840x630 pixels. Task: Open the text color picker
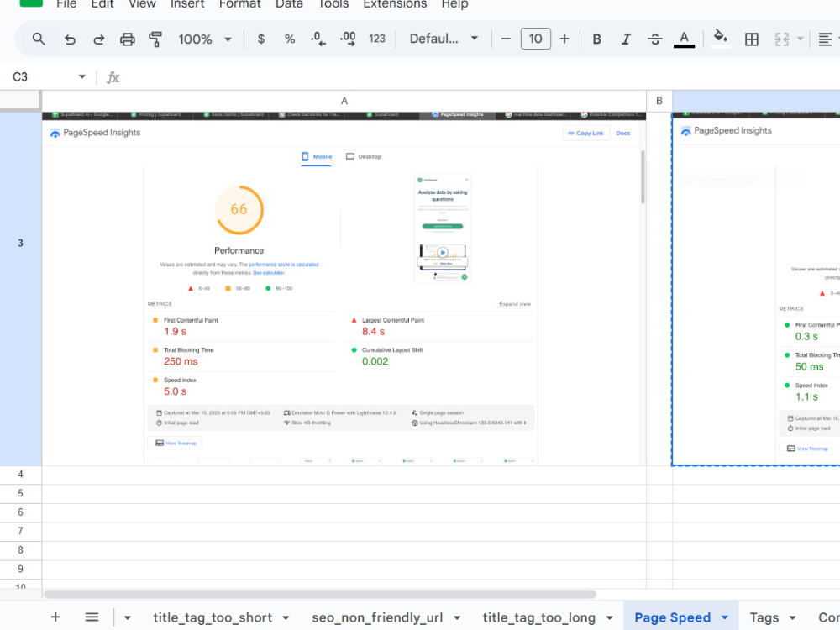coord(684,39)
